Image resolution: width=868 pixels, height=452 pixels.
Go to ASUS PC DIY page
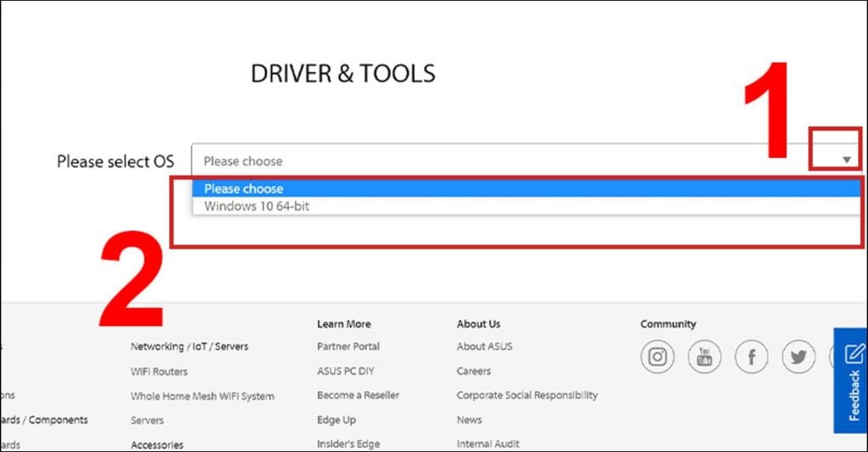coord(345,371)
